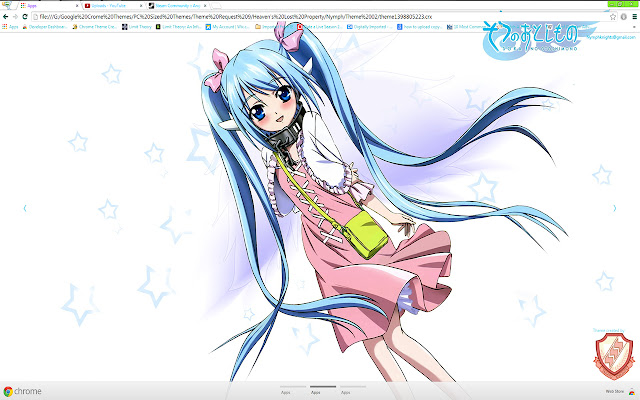This screenshot has width=640, height=400.
Task: Go to the next apps page arrow
Action: pyautogui.click(x=615, y=208)
